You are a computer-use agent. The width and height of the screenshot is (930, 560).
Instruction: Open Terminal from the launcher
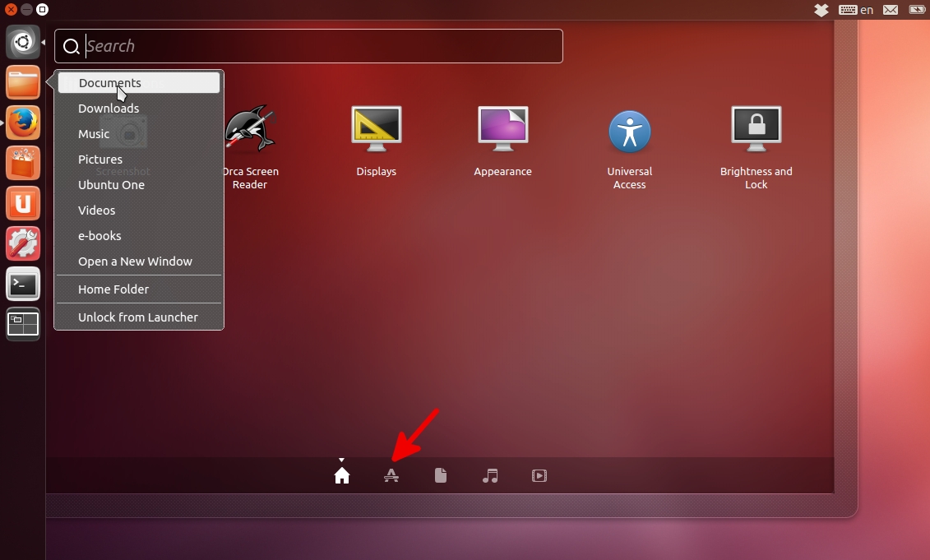point(23,285)
